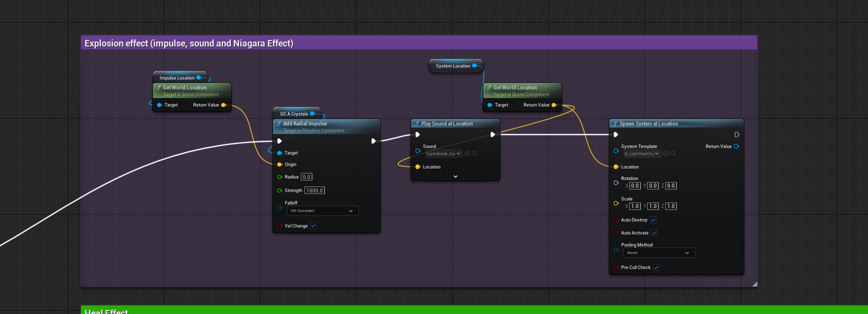Screen dimensions: 868x314
Task: Browse to Sound asset in Content Browser
Action: pyautogui.click(x=475, y=153)
